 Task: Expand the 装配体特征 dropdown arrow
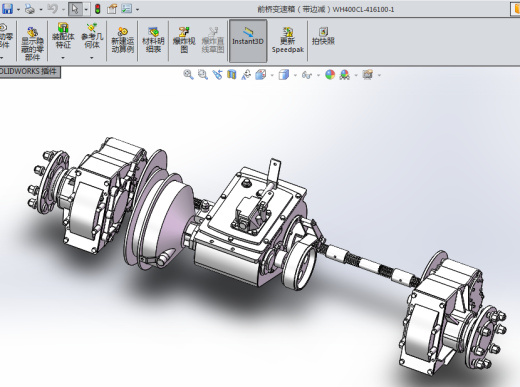63,58
